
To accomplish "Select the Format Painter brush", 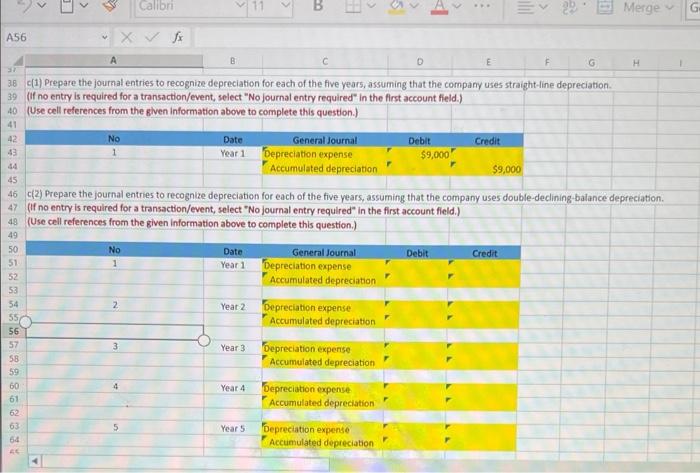I will tap(110, 5).
